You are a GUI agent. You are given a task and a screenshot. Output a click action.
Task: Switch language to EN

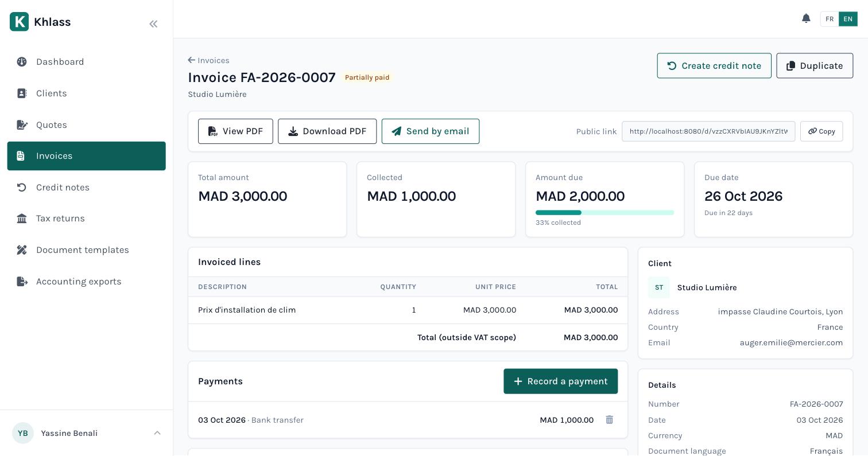click(x=848, y=19)
